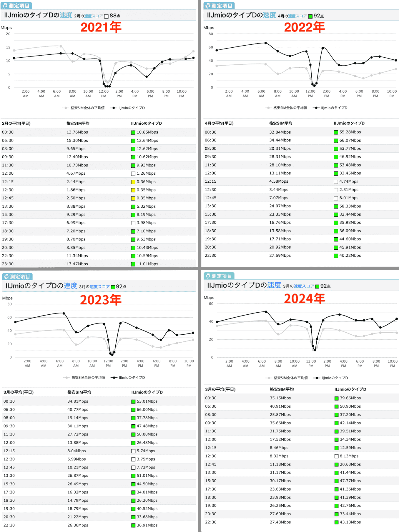Viewport: 399px width, 532px height.
Task: Select the 3.44Mbps average cell in 2022
Action: [279, 190]
